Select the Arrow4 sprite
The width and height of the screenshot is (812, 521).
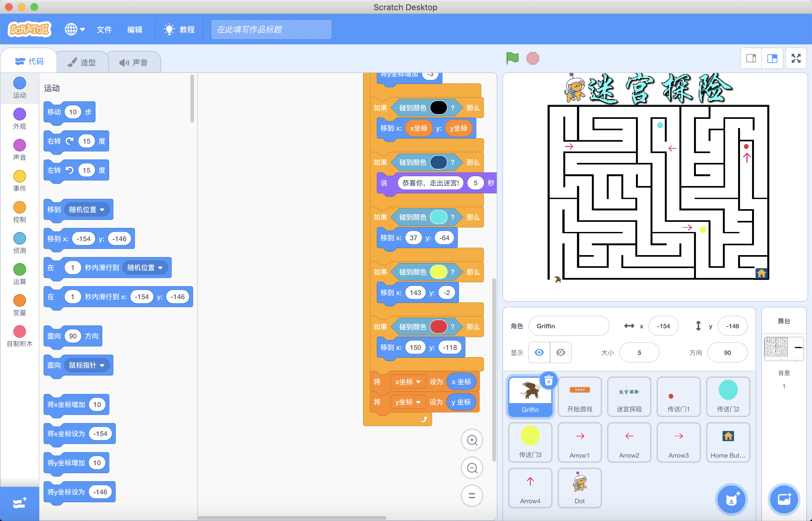tap(530, 488)
